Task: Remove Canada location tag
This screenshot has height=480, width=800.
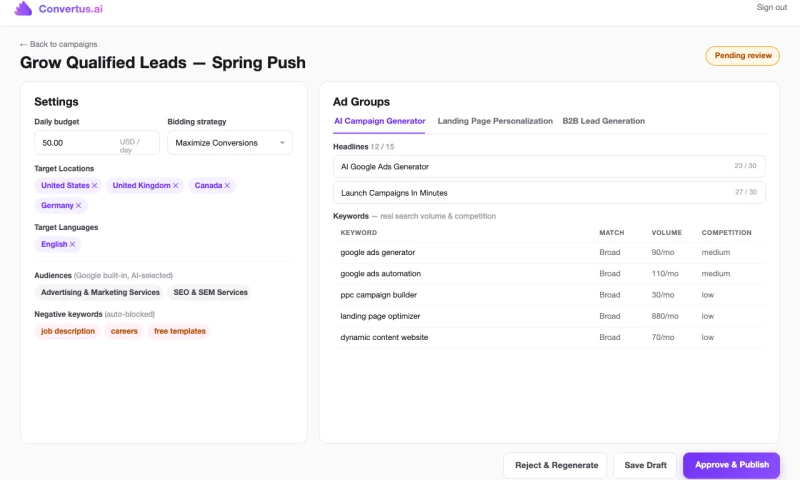Action: coord(227,186)
